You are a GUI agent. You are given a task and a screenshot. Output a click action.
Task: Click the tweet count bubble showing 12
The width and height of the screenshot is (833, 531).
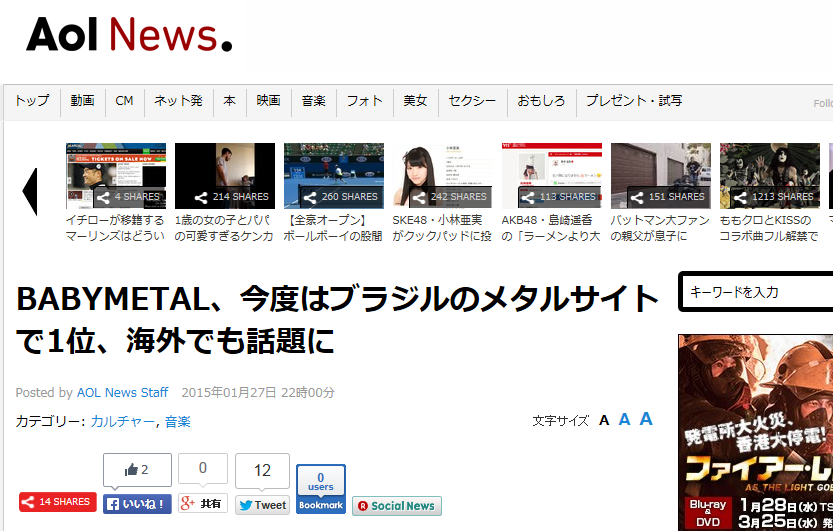click(262, 470)
